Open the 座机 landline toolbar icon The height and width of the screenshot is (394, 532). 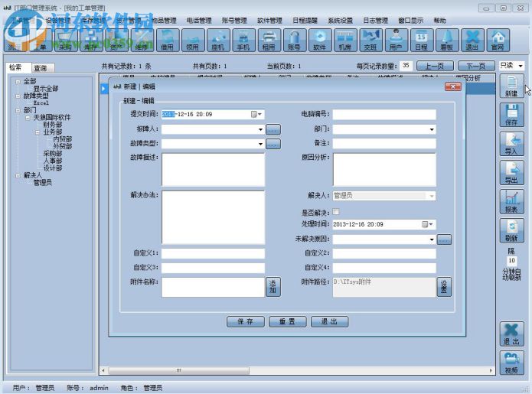[218, 41]
